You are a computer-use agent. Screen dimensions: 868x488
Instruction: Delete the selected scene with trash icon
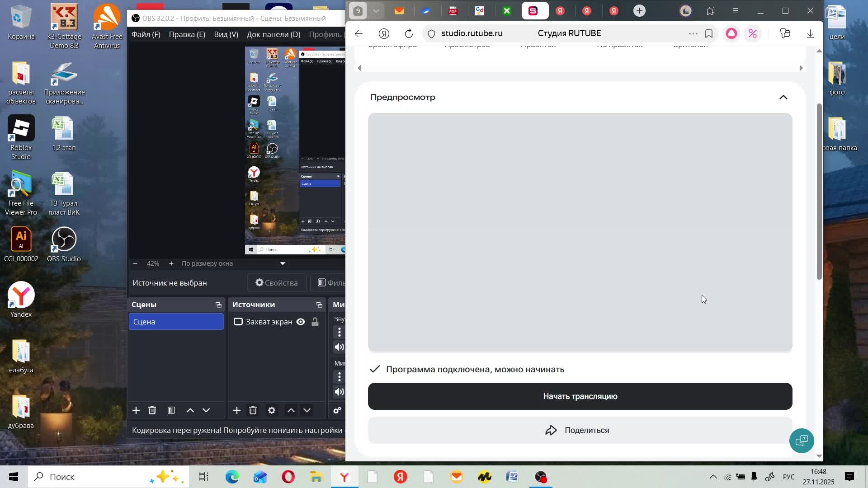click(x=152, y=410)
